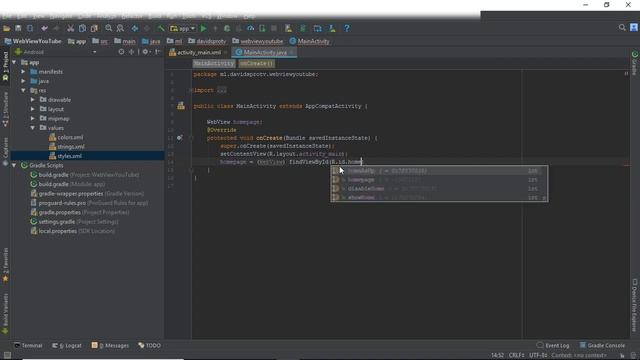Open gradle-wrapper.properties file
Screen dimensions: 640x360
(x=87, y=193)
